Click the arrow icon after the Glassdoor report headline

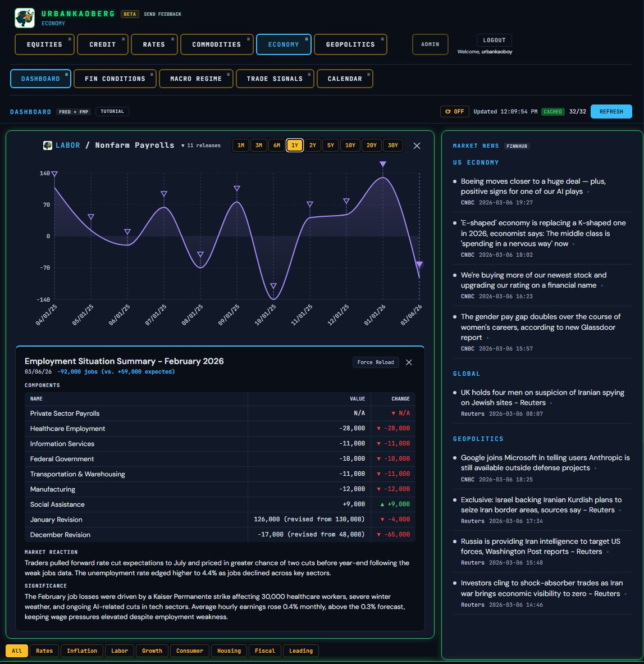487,338
